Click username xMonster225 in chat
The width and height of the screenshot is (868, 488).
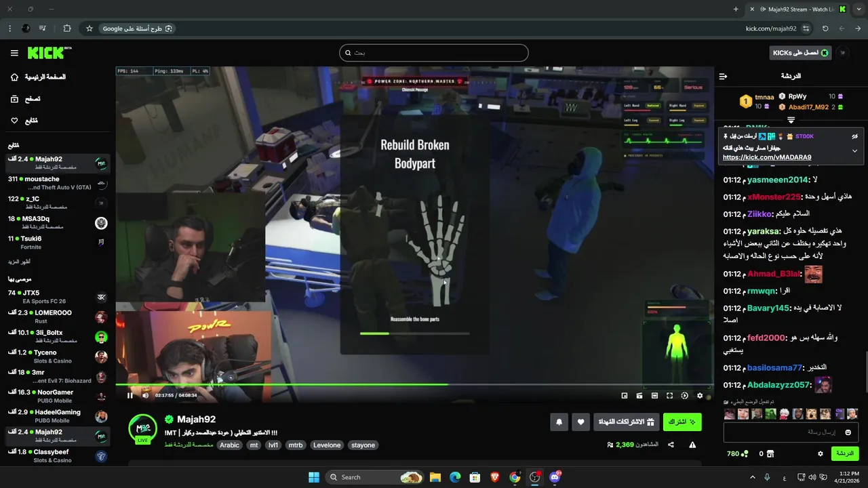pyautogui.click(x=774, y=197)
